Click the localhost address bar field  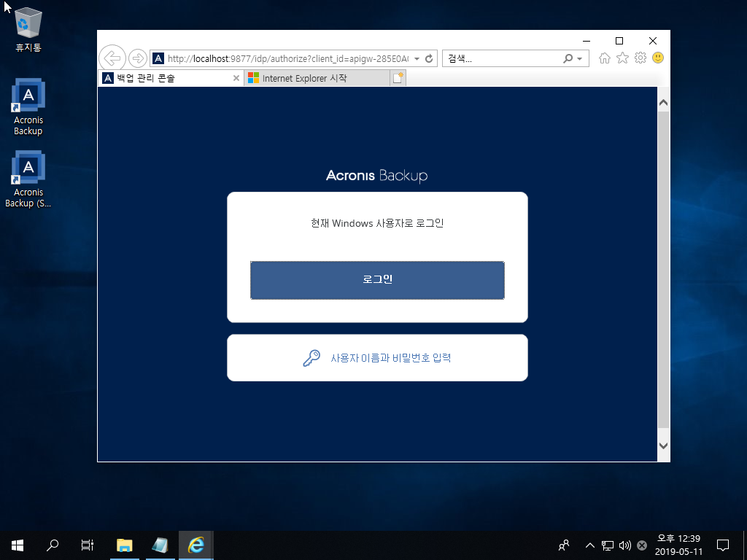(287, 58)
